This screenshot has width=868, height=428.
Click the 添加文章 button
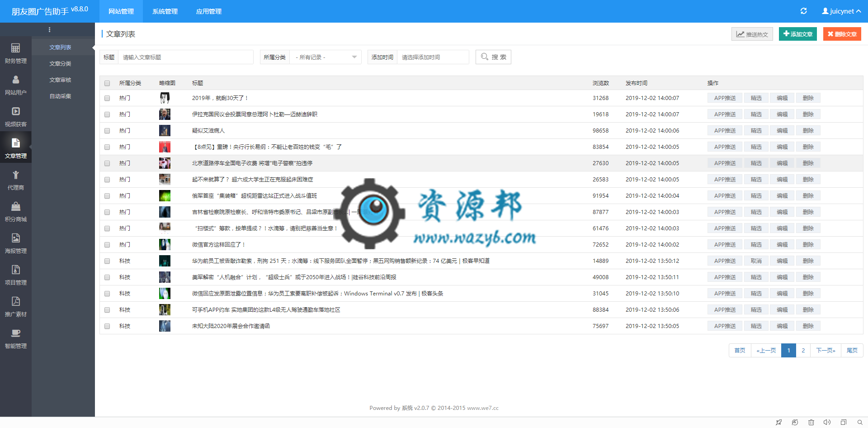click(797, 34)
